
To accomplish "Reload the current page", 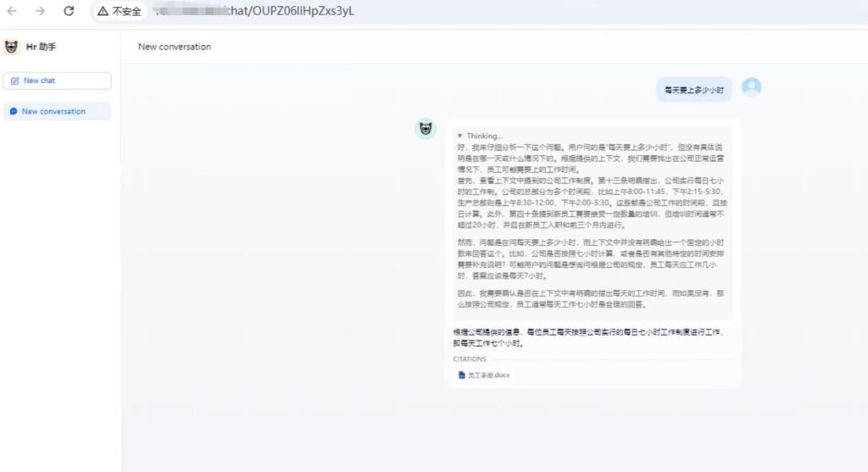I will pos(69,11).
